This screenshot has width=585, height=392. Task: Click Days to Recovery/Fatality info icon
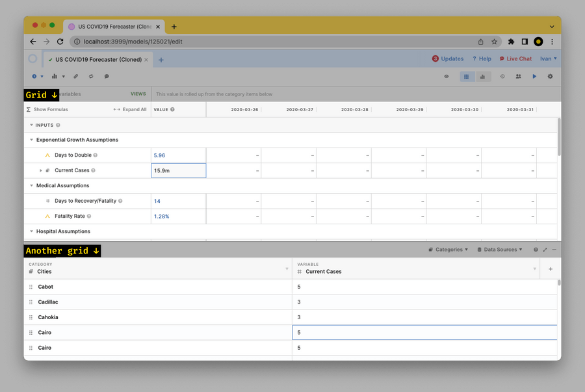120,201
